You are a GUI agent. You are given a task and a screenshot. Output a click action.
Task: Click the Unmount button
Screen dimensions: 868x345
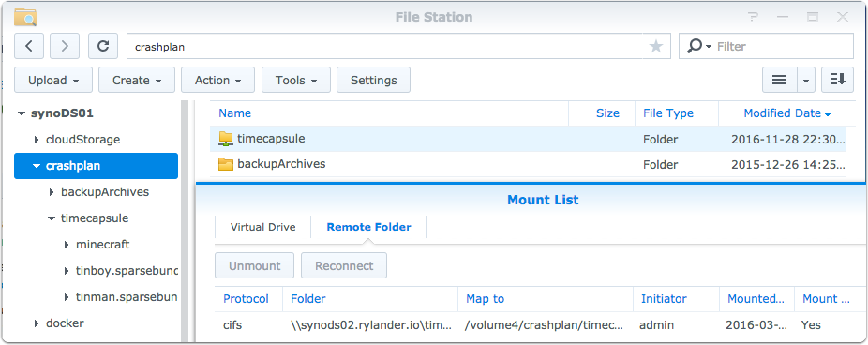tap(255, 266)
